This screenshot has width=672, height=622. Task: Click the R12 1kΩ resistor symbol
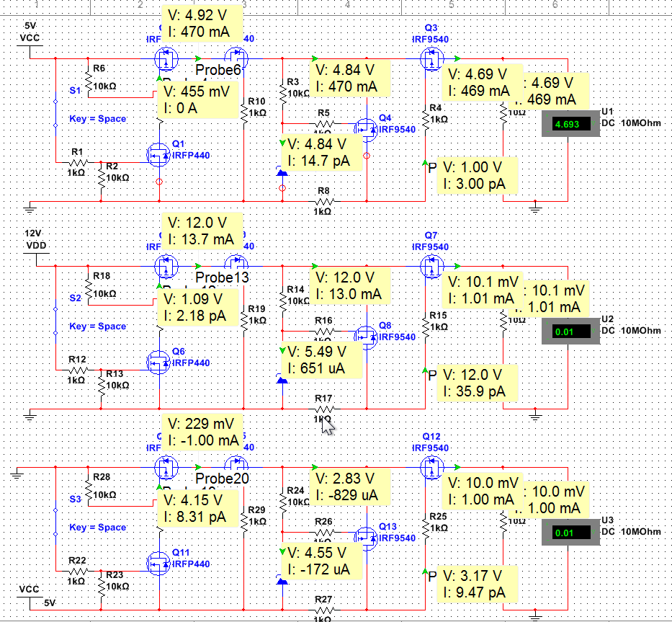coord(78,370)
